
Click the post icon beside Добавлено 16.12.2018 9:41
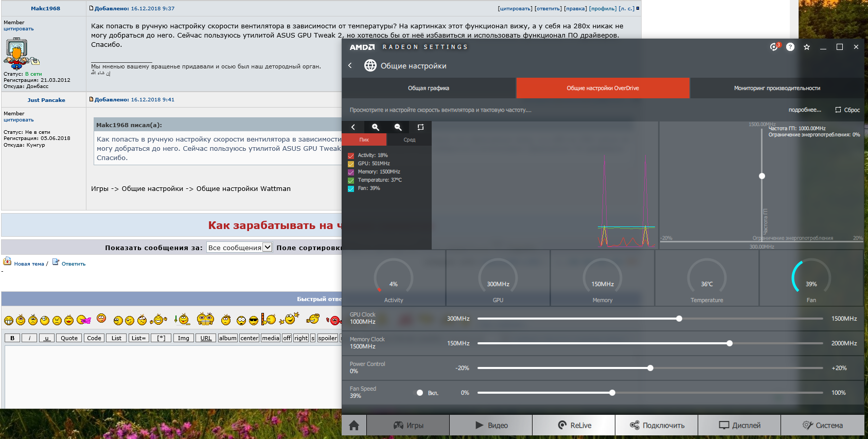[92, 99]
